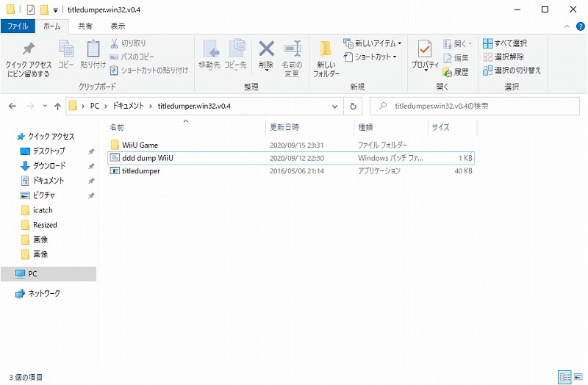The width and height of the screenshot is (588, 385).
Task: Go Up one folder level arrow
Action: click(57, 106)
